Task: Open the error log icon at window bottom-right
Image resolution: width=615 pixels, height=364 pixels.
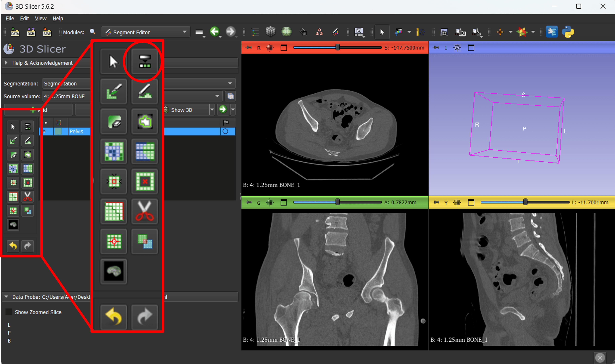Action: (600, 358)
